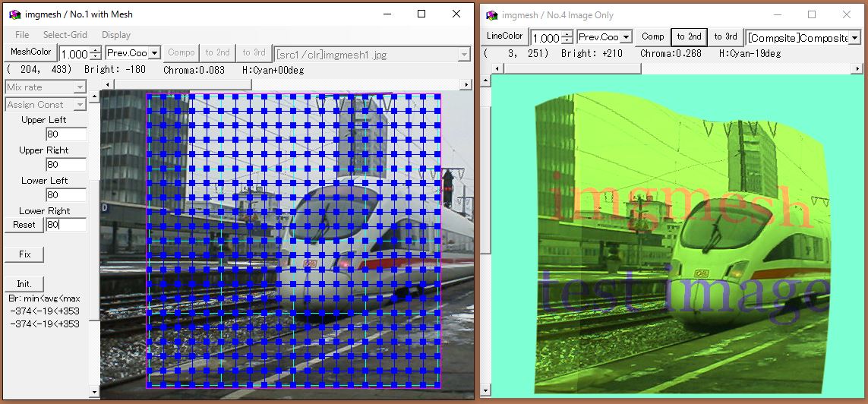Click the Upper Left value field
This screenshot has width=868, height=404.
[65, 134]
